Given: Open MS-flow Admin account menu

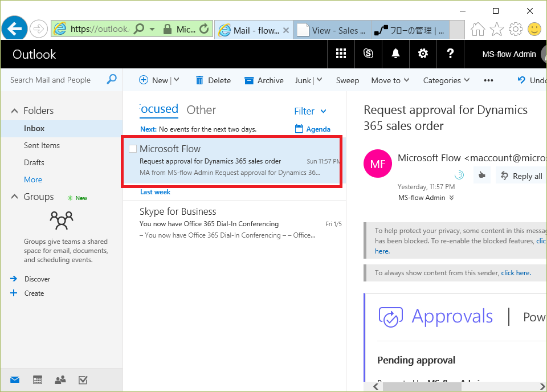Looking at the screenshot, I should 509,54.
